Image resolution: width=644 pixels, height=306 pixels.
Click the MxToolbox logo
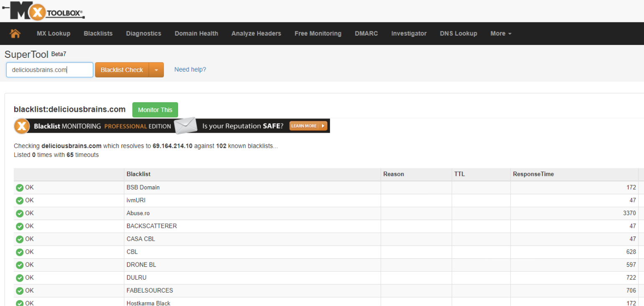(x=43, y=10)
